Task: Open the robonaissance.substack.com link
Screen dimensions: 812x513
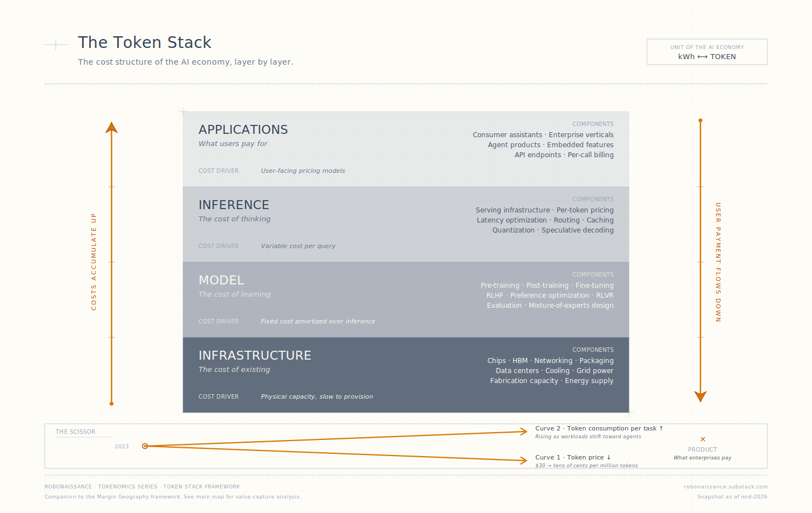Action: coord(726,487)
